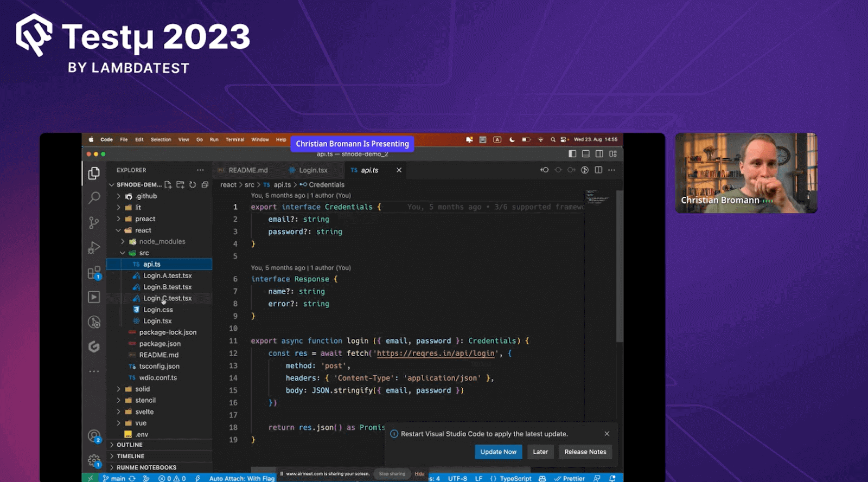868x482 pixels.
Task: Click the Later button
Action: (540, 452)
